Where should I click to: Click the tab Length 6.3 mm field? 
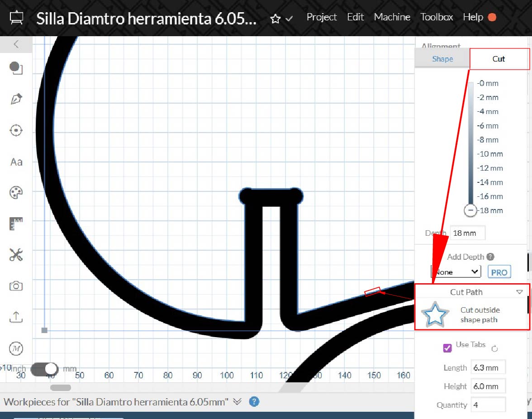488,368
